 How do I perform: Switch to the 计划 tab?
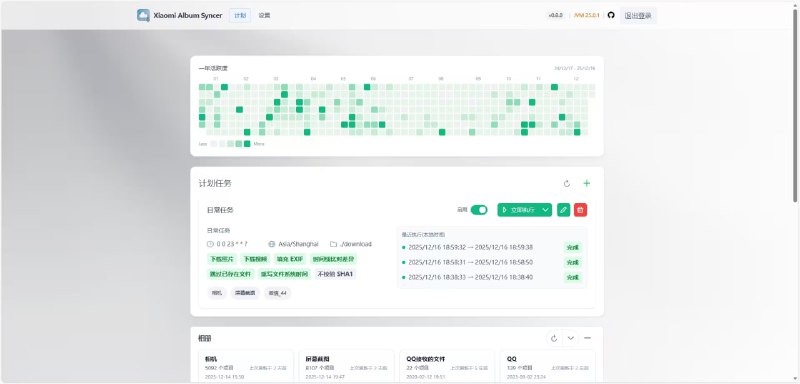[x=240, y=15]
